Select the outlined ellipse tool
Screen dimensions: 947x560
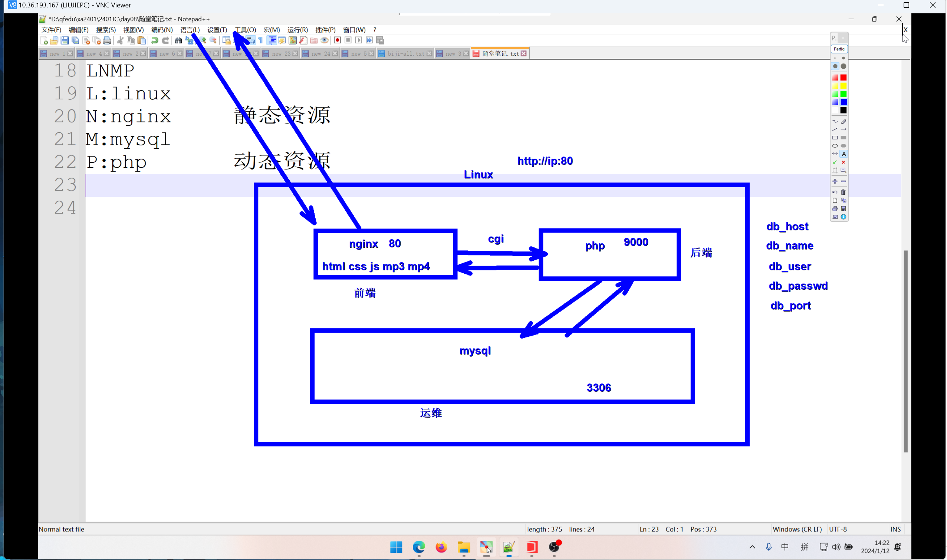pos(835,146)
